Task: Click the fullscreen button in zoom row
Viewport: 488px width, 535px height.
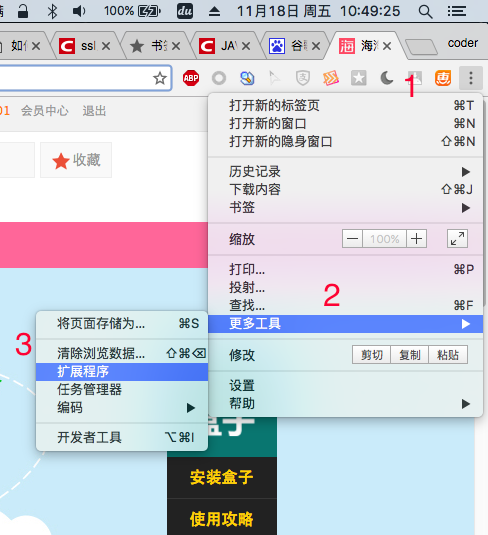Action: [457, 238]
